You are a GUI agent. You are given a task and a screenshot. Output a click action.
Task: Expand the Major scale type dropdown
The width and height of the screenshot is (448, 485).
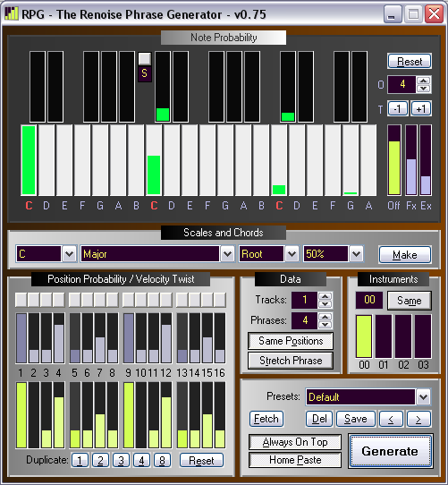click(227, 254)
